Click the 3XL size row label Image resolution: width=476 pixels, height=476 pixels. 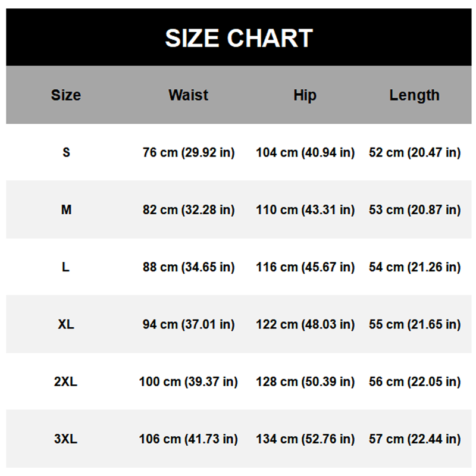pos(66,439)
